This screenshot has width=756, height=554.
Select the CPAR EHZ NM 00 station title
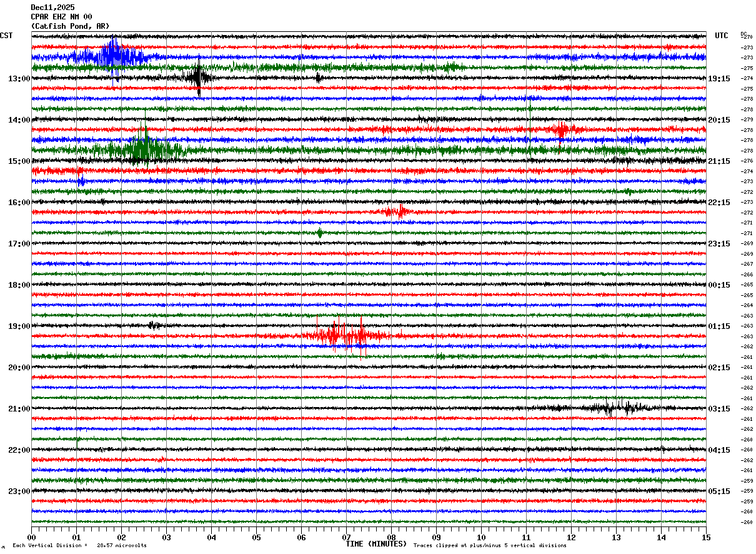(61, 17)
